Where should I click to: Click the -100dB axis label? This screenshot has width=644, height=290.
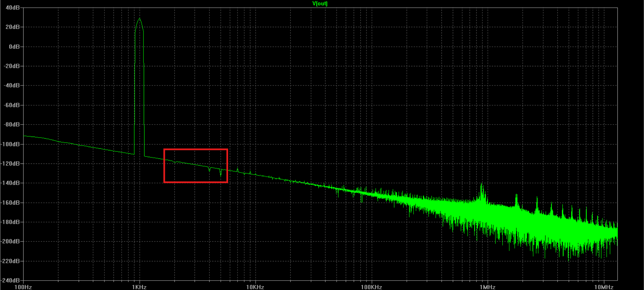point(10,144)
